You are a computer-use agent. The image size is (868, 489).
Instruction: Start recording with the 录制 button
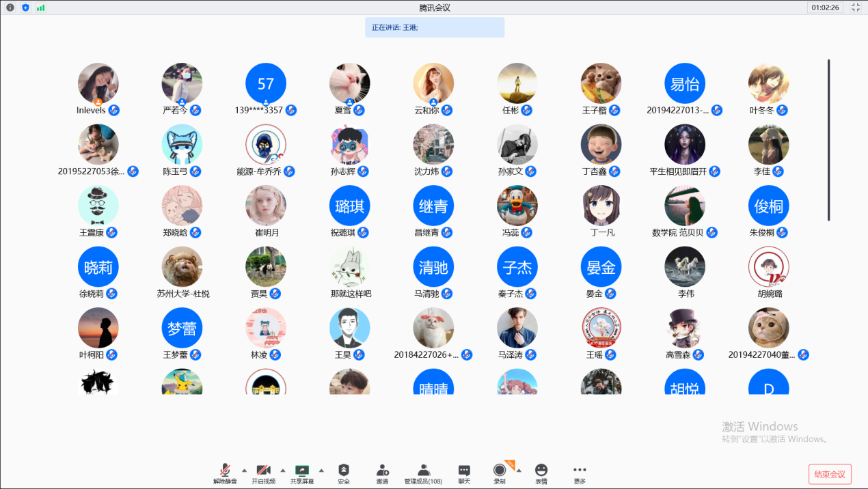click(x=500, y=471)
